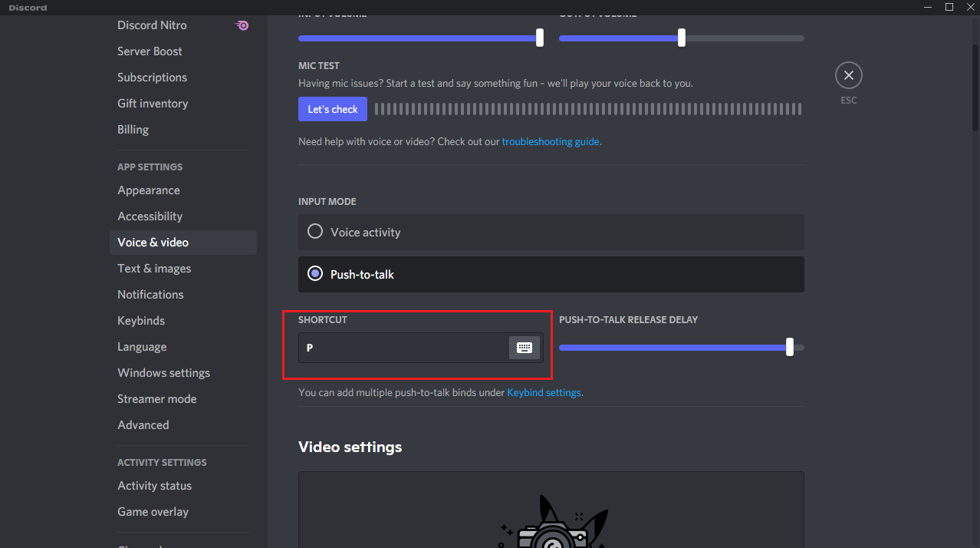Enable Streamer mode settings

[x=156, y=398]
